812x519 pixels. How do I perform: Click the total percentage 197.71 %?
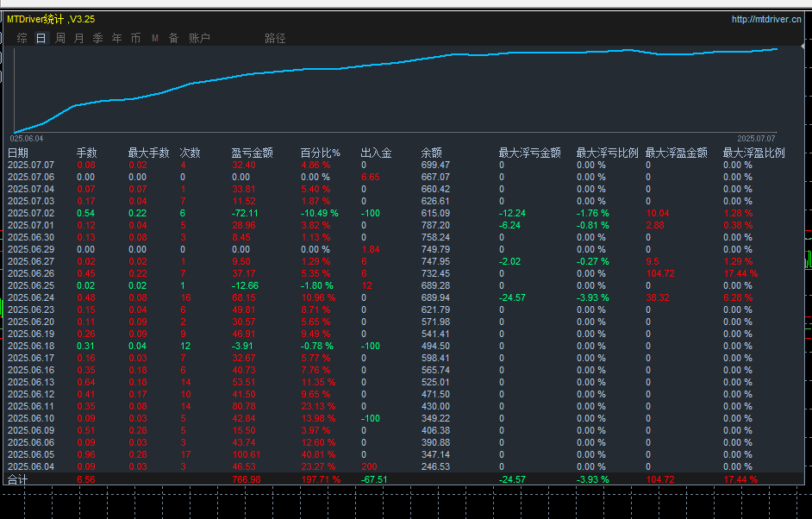321,479
